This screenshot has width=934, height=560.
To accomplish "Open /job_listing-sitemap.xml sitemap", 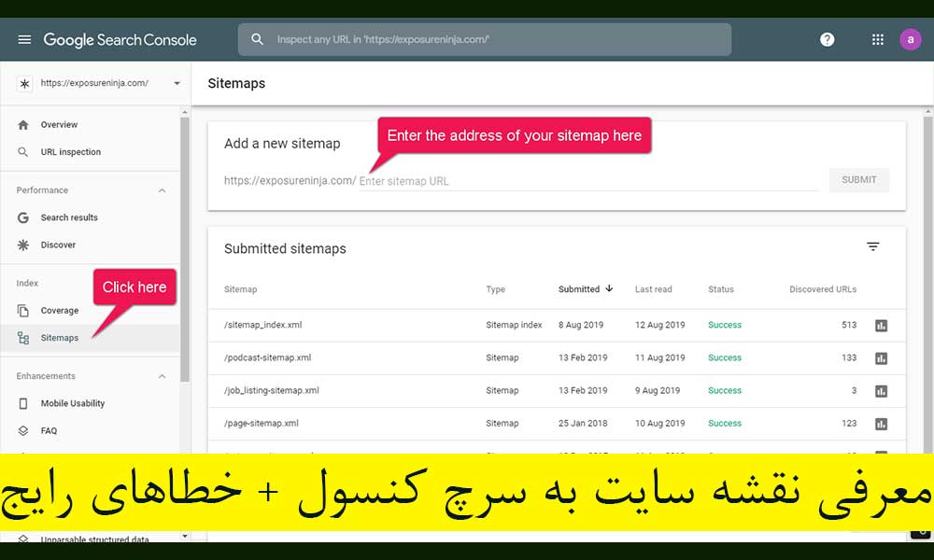I will [x=272, y=390].
